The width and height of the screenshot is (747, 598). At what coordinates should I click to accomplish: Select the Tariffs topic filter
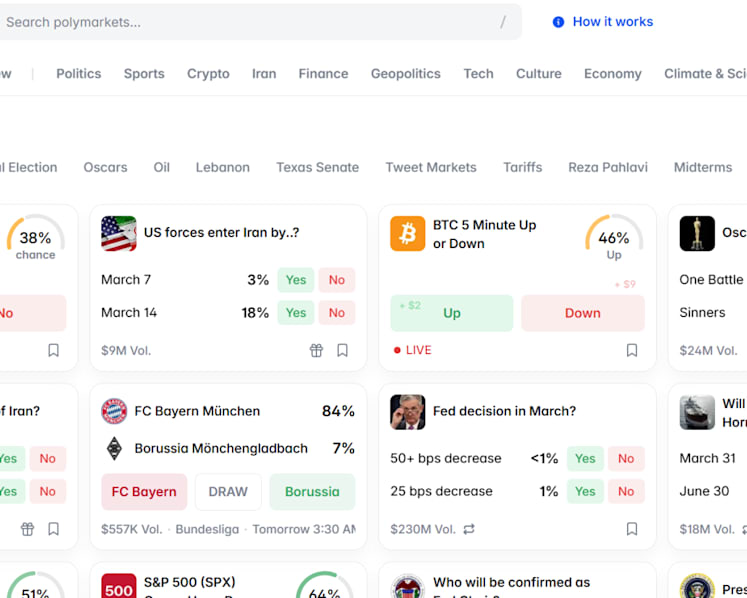[x=523, y=168]
